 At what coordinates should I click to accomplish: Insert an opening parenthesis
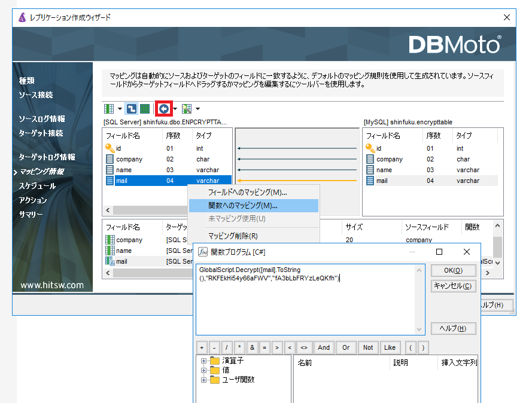pos(411,347)
